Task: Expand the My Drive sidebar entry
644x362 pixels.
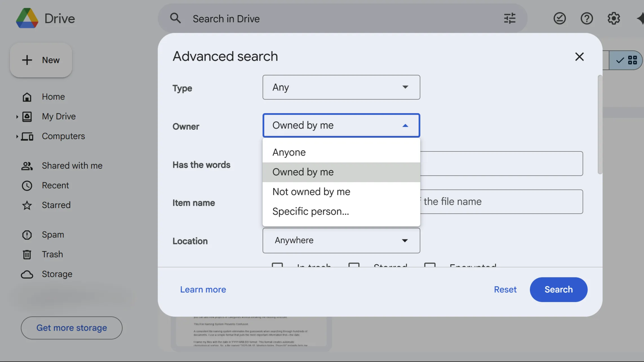Action: [x=17, y=117]
